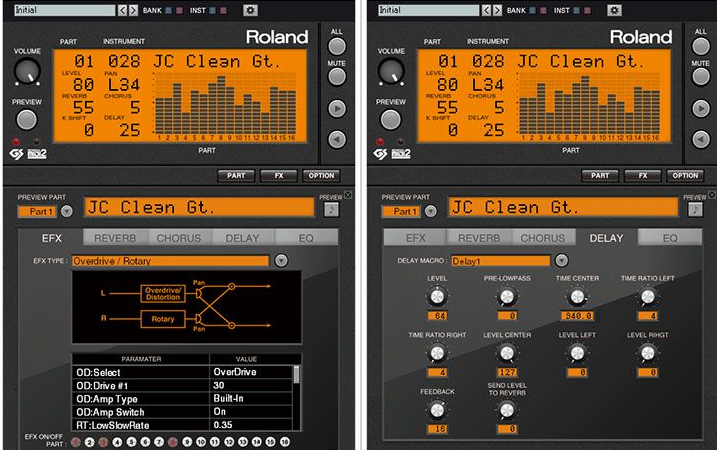Click the previous part arrow button in the EFX window
The image size is (717, 450).
337,139
